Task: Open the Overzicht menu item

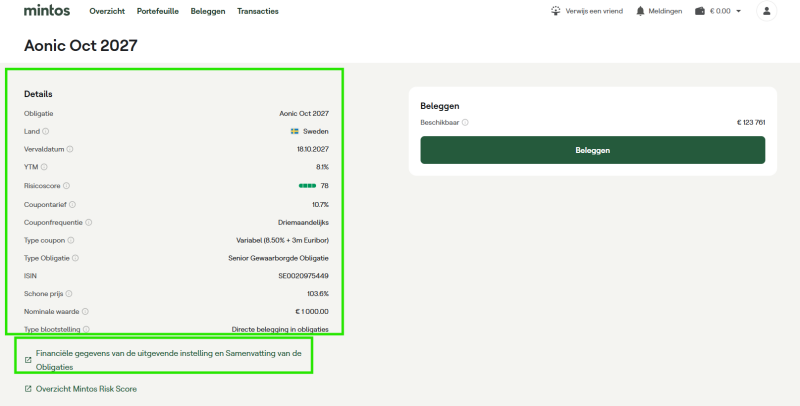Action: tap(107, 11)
